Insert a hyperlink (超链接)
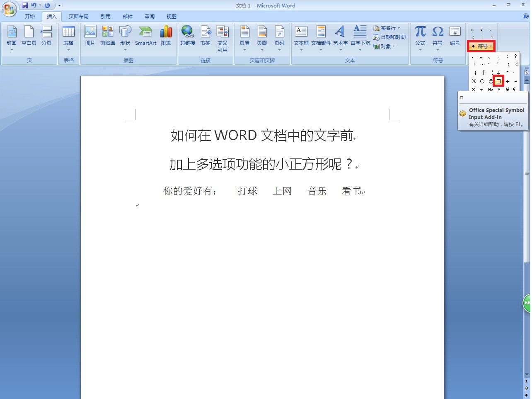The width and height of the screenshot is (532, 399). tap(188, 36)
